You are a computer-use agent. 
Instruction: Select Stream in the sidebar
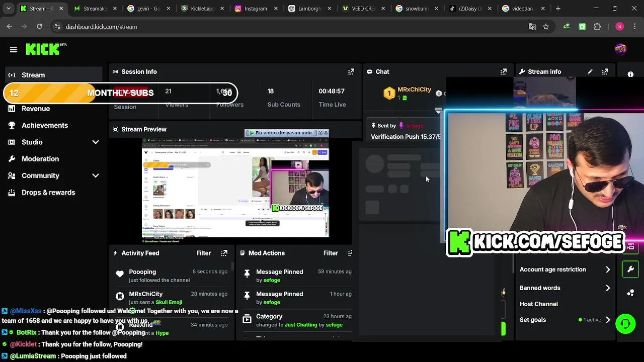[54, 75]
